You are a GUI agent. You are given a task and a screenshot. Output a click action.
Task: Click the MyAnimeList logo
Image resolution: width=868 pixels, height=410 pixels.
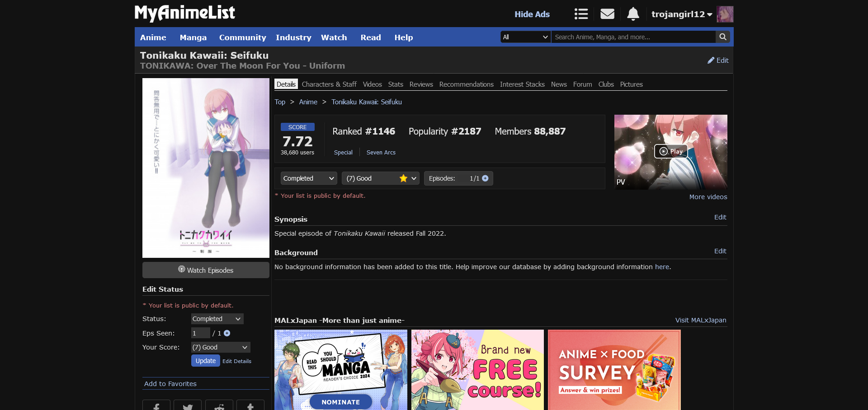click(184, 13)
